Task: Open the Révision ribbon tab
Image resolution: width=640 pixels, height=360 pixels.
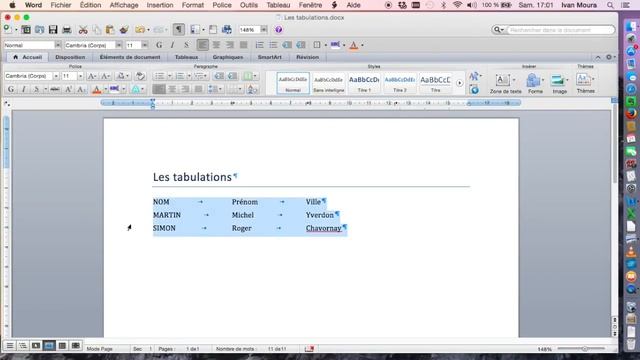Action: (x=307, y=57)
